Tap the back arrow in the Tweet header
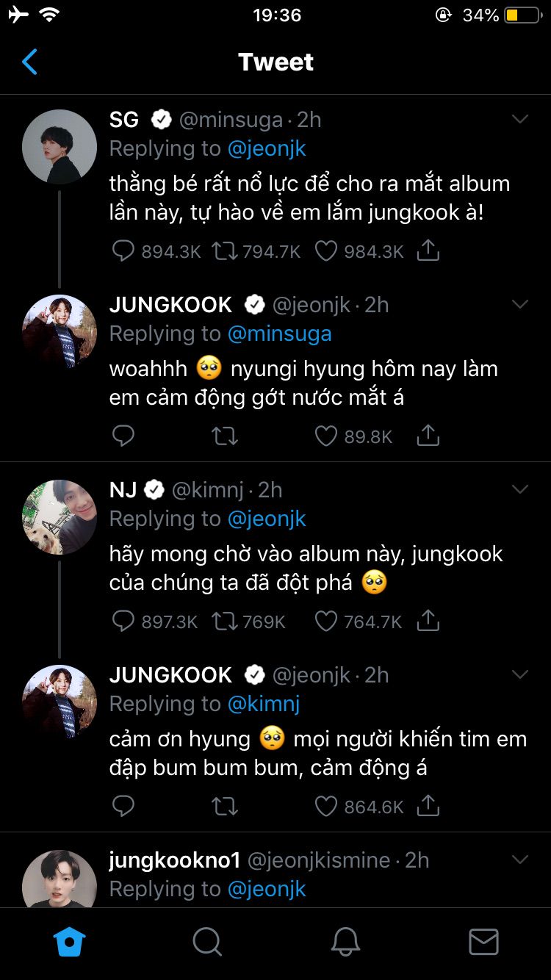Screen dimensions: 551x980 click(x=29, y=62)
